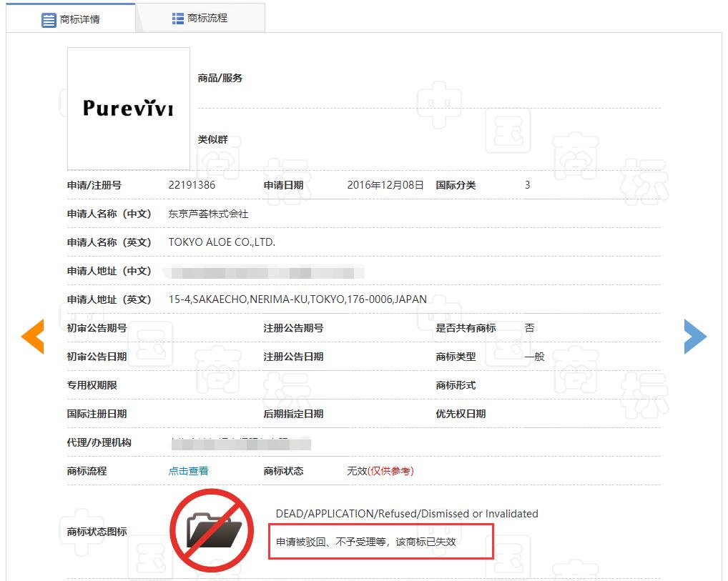The image size is (728, 581).
Task: Click the 注册公告日期 label
Action: coord(293,357)
